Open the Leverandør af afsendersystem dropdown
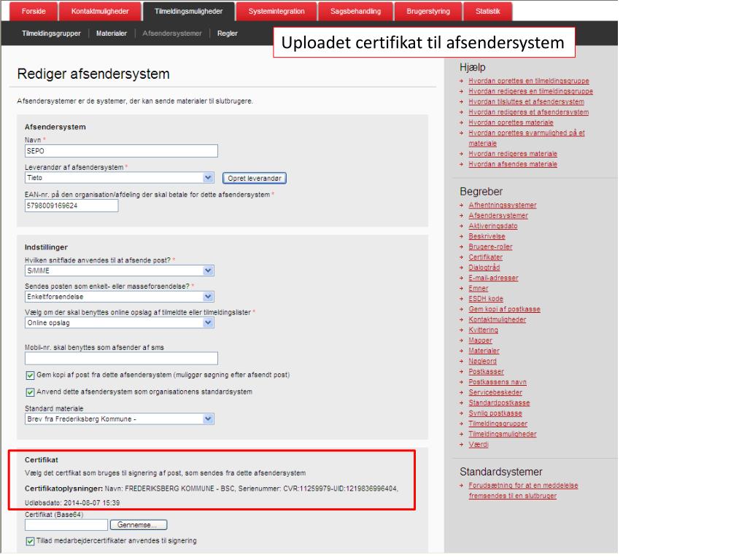Image resolution: width=747 pixels, height=560 pixels. (120, 178)
